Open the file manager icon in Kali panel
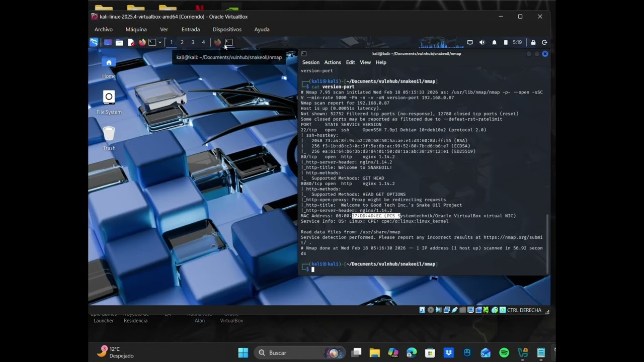This screenshot has width=644, height=362. pyautogui.click(x=119, y=42)
